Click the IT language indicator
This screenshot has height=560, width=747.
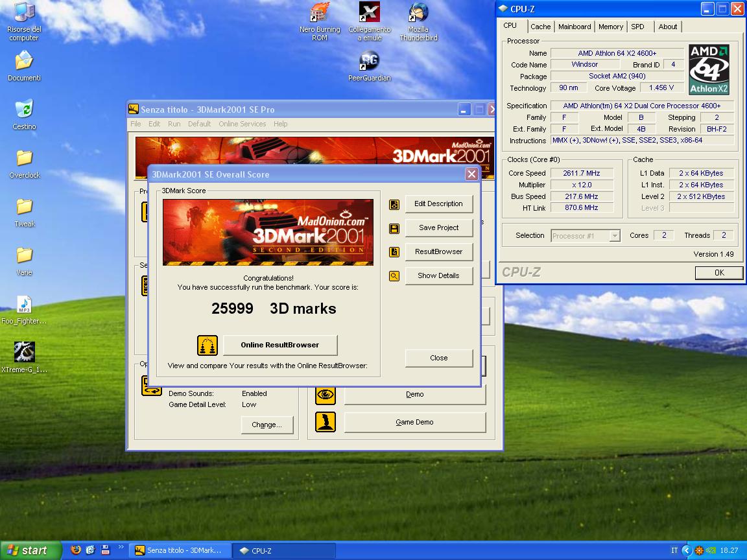674,550
